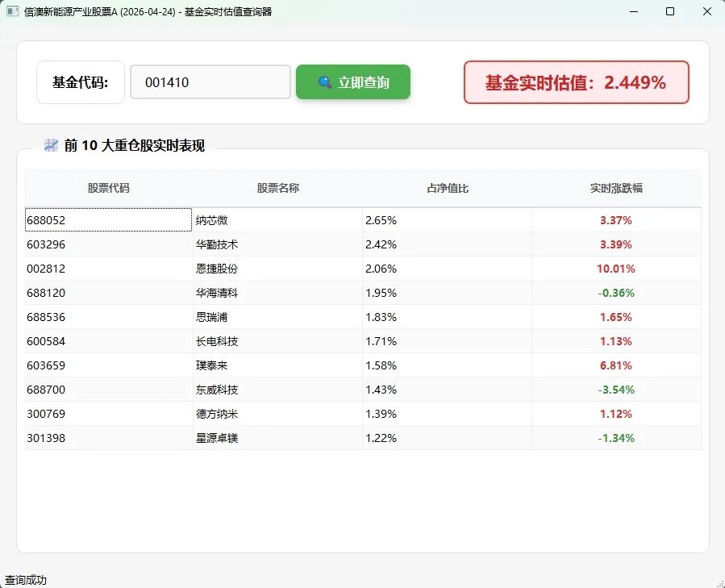Screen dimensions: 725x588
Task: Click the 1.71% net value ratio cell
Action: point(447,341)
